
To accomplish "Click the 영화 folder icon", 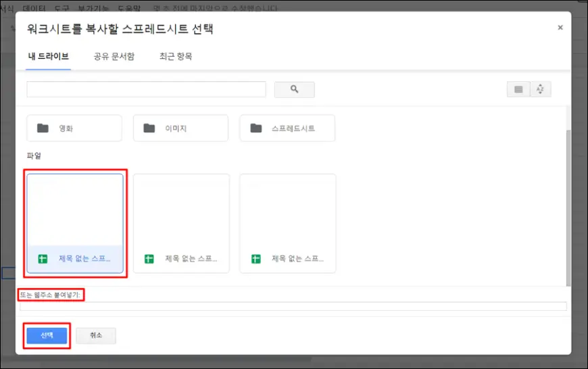I will 43,128.
